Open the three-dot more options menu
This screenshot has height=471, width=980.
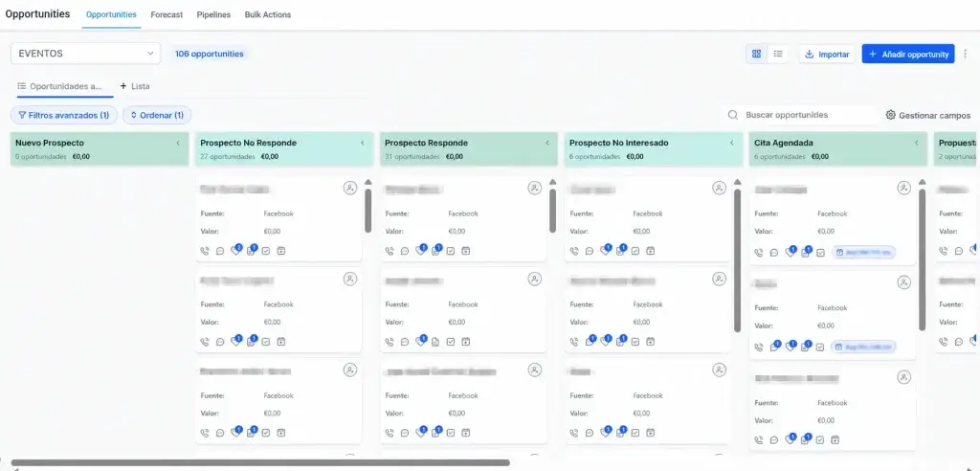point(965,54)
